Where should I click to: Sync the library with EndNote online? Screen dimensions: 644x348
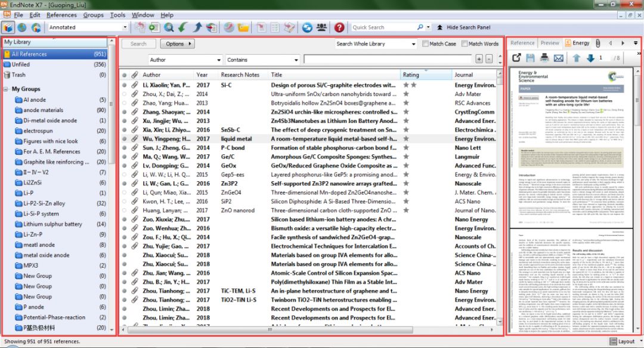tap(307, 27)
